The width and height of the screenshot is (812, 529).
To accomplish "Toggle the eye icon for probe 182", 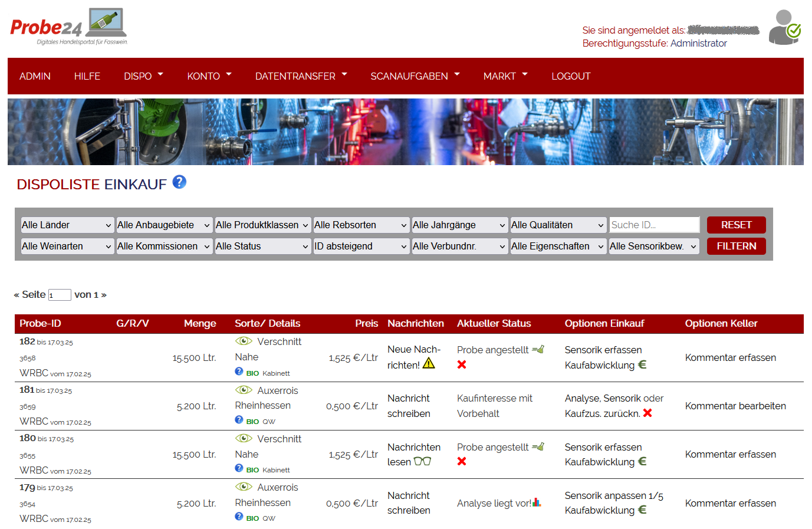I will click(244, 341).
